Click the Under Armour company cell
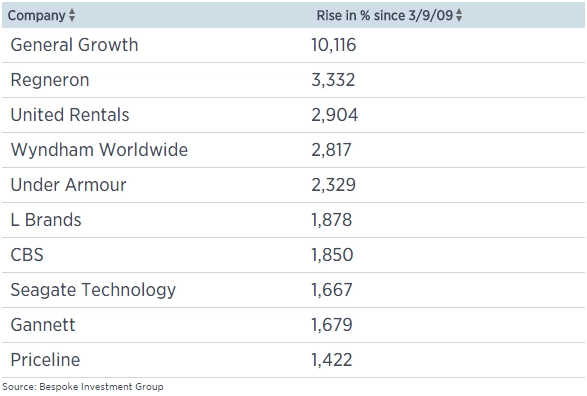This screenshot has width=587, height=396. tap(69, 185)
